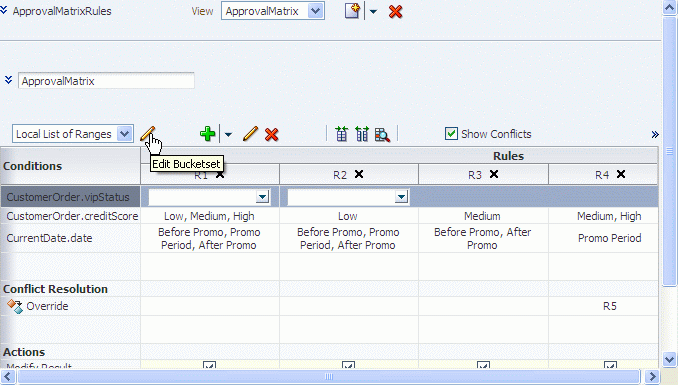Click the red X delete icon near View
Viewport: 678px width, 385px height.
[x=395, y=12]
